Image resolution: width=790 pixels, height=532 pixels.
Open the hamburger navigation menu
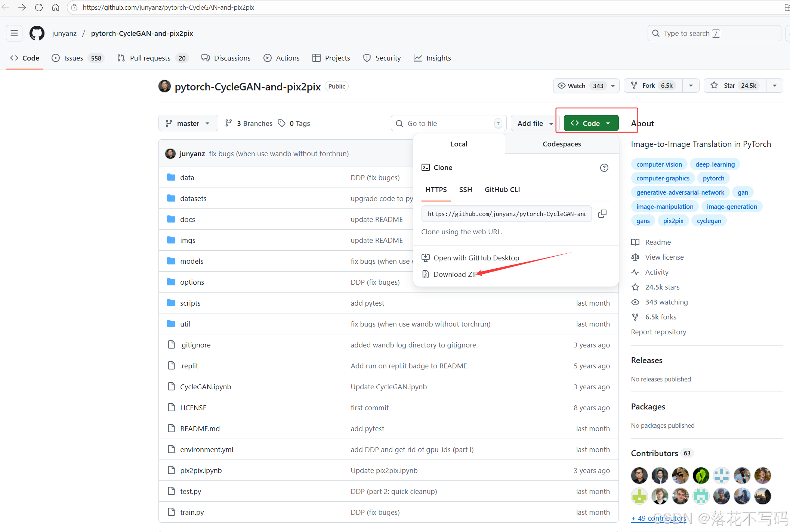coord(14,33)
